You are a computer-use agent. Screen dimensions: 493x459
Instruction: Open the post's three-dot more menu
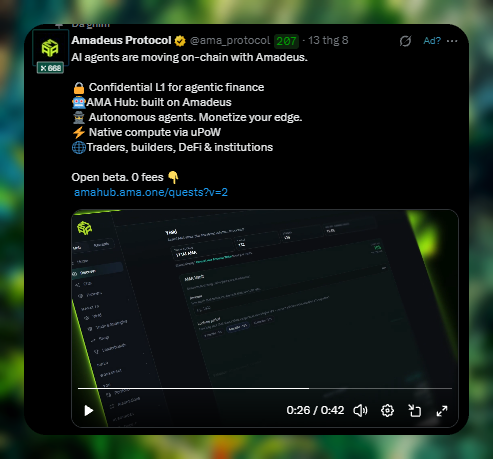click(452, 41)
